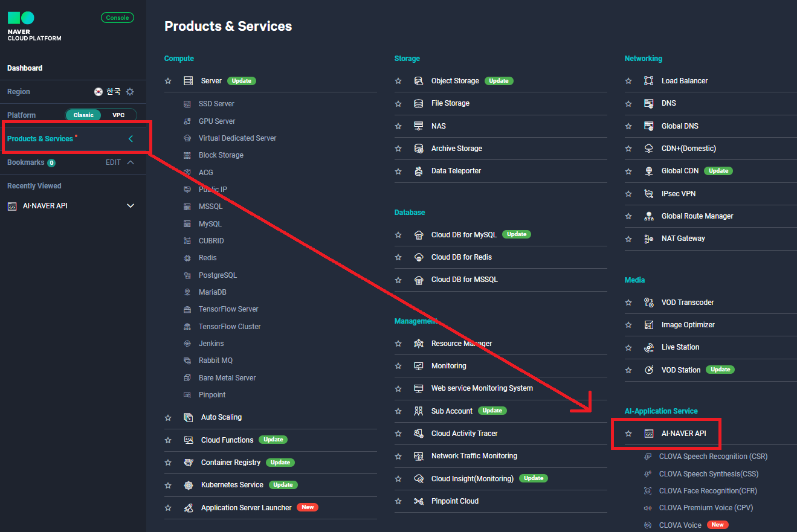The height and width of the screenshot is (532, 797).
Task: Click the Application Server Launcher icon
Action: coord(188,508)
